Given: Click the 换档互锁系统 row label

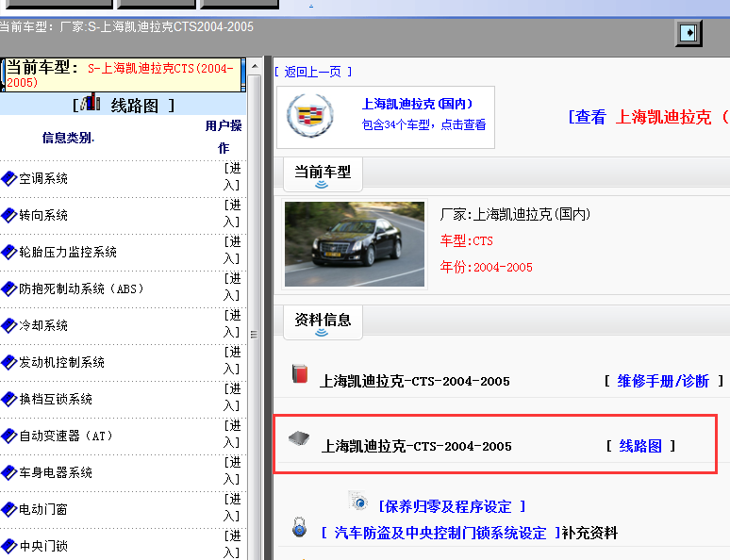Looking at the screenshot, I should (x=56, y=399).
